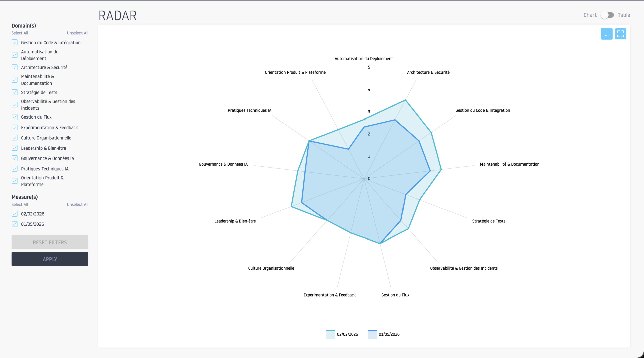The image size is (644, 358).
Task: Uncheck the Gestion du Code & Intégration checkbox
Action: (x=15, y=43)
